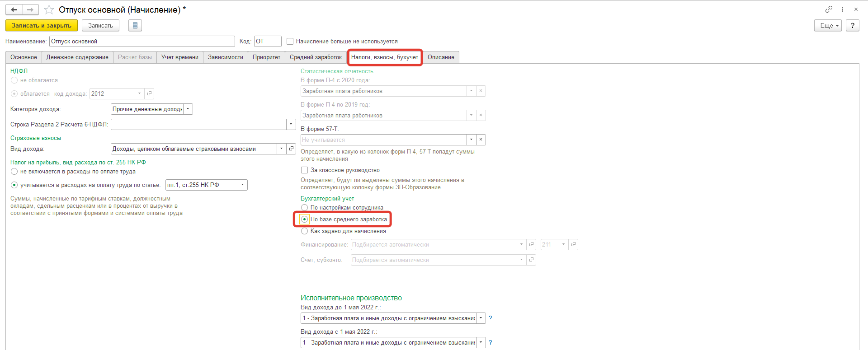The height and width of the screenshot is (350, 868).
Task: Expand Категория дохода dropdown
Action: pos(188,109)
